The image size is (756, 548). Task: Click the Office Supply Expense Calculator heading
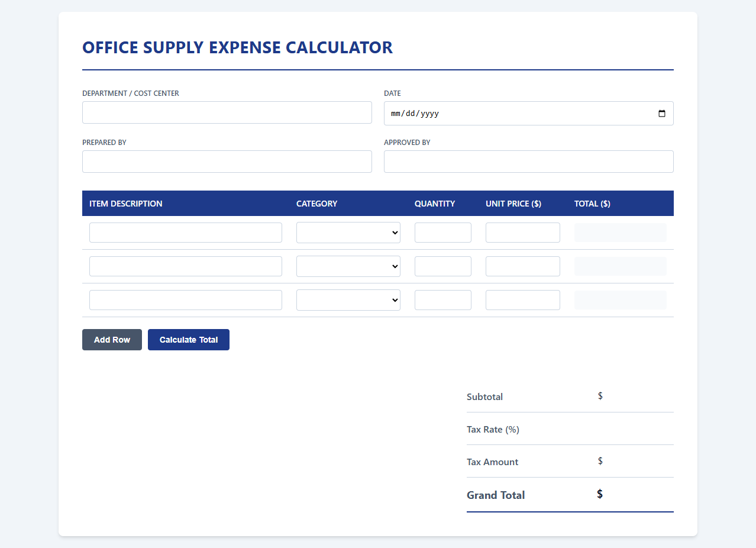[x=237, y=47]
